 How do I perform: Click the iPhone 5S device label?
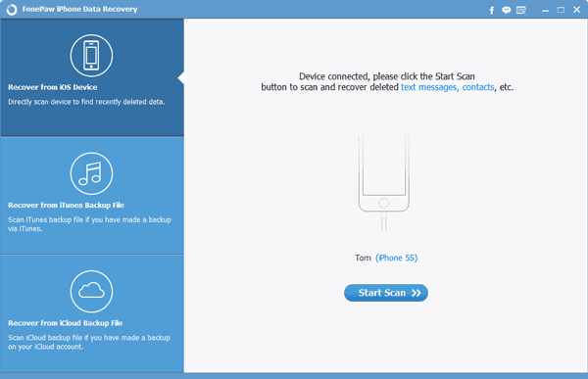[396, 258]
